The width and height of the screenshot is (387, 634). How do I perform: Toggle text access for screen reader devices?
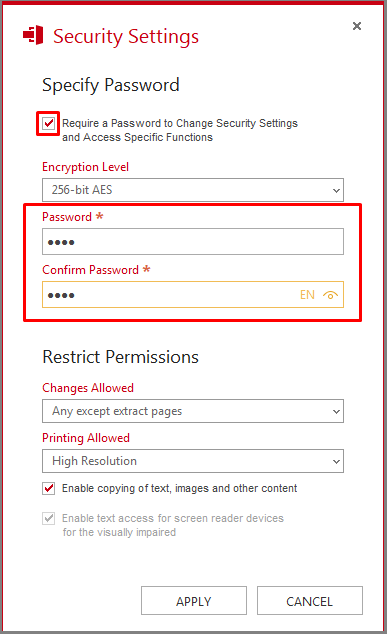49,518
